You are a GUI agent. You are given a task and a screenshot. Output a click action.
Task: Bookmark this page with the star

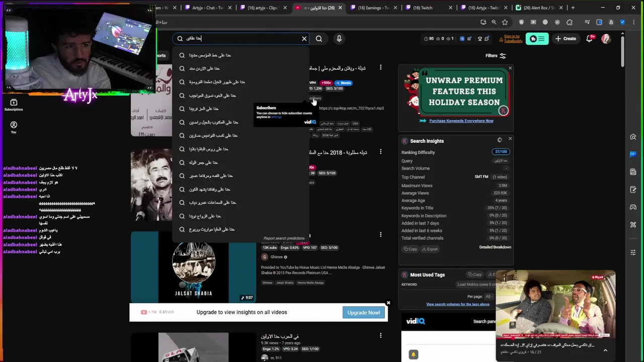pyautogui.click(x=505, y=22)
